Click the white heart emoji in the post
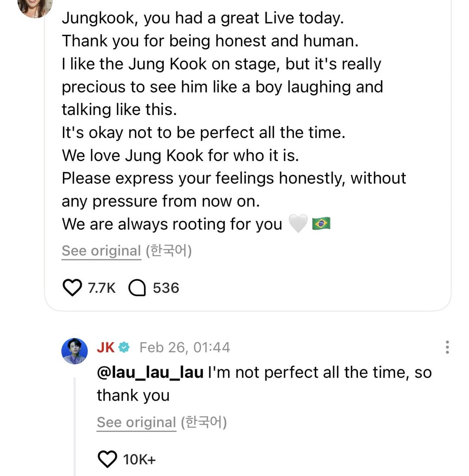Image resolution: width=469 pixels, height=476 pixels. (x=298, y=224)
